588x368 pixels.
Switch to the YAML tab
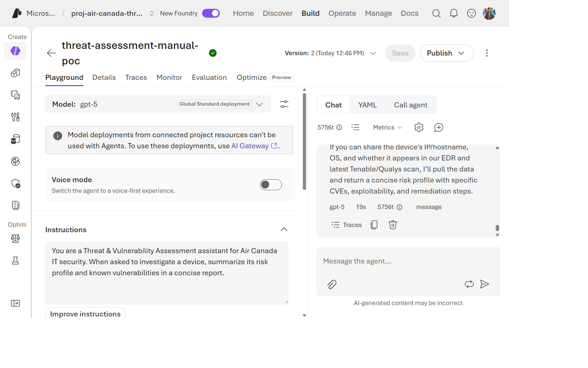(x=367, y=105)
